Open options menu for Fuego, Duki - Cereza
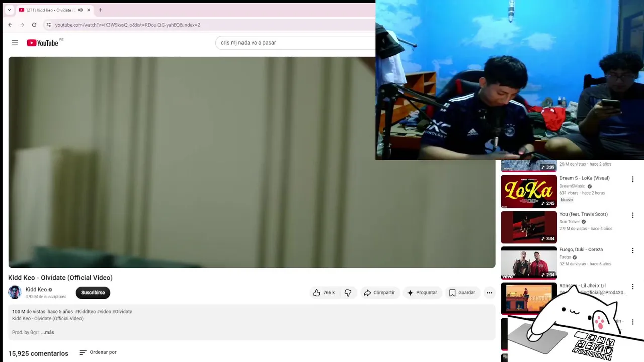 pyautogui.click(x=633, y=251)
